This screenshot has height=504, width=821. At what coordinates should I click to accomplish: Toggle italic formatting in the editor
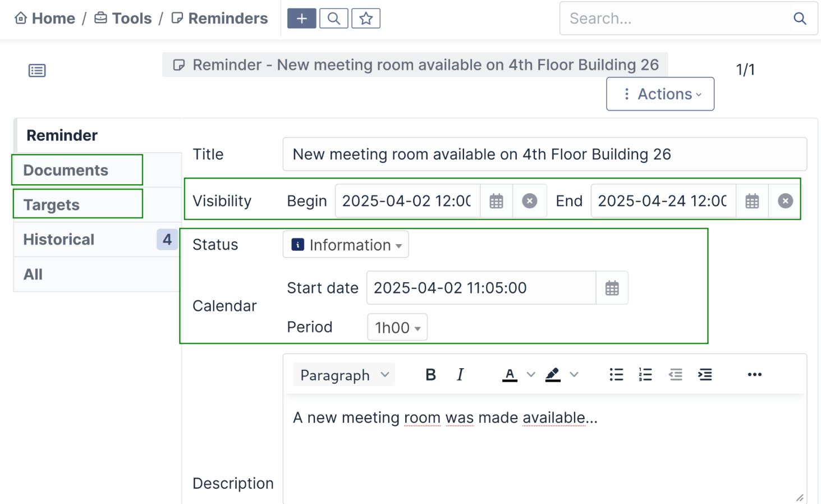click(x=460, y=375)
